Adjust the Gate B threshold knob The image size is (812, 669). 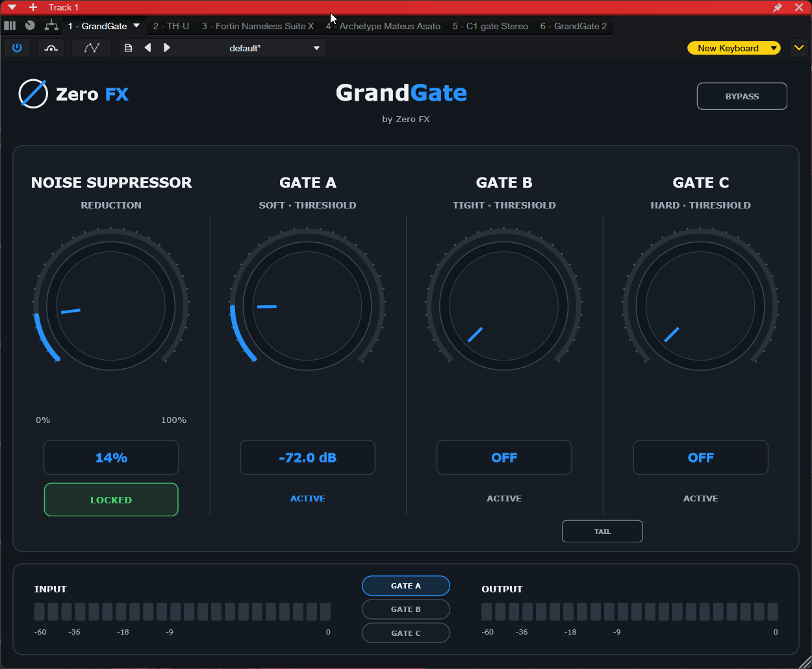504,305
